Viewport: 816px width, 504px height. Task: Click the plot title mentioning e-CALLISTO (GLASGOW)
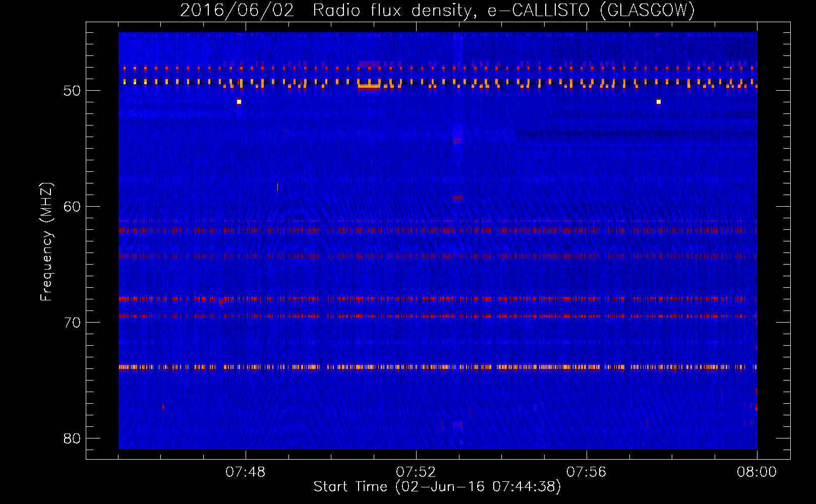[x=437, y=10]
